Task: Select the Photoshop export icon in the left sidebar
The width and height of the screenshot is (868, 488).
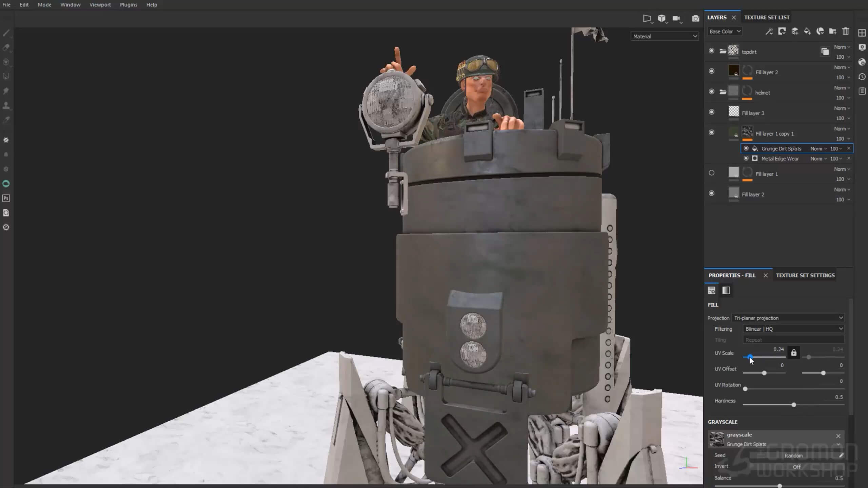Action: (x=6, y=198)
